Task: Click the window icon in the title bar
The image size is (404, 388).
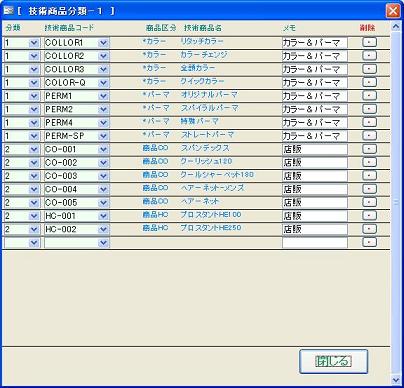Action: (8, 11)
